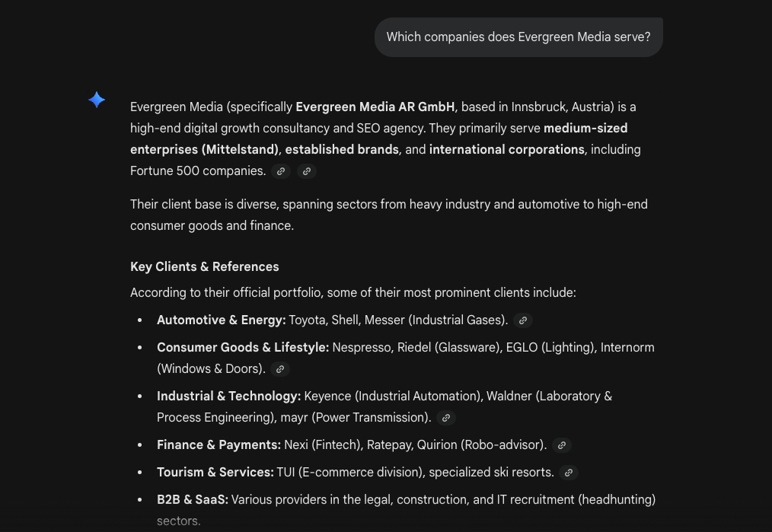Click the Industrial & Technology bullet label
Viewport: 772px width, 532px height.
pos(228,396)
